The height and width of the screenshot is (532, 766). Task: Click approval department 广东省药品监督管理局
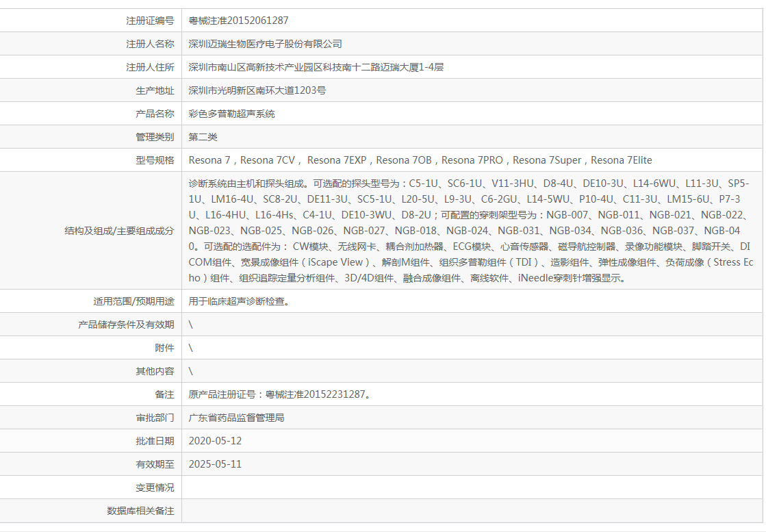(x=236, y=418)
